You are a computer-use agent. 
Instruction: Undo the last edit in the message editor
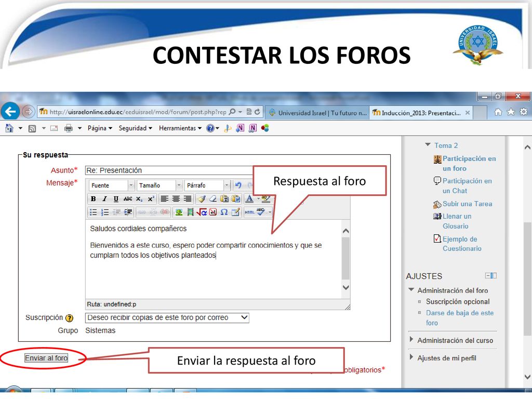pyautogui.click(x=238, y=185)
